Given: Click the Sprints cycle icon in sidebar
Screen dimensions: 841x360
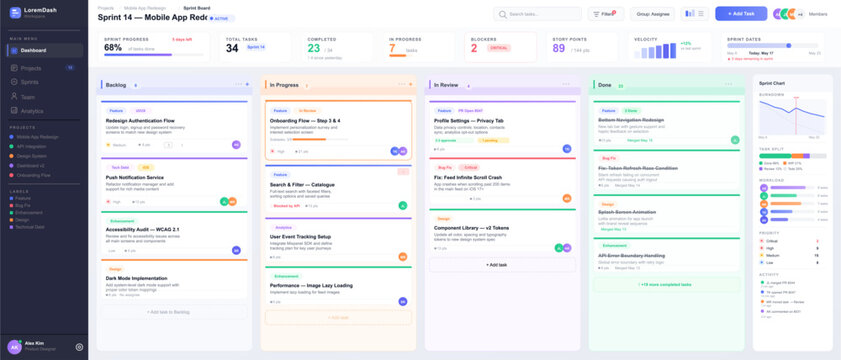Looking at the screenshot, I should click(14, 82).
